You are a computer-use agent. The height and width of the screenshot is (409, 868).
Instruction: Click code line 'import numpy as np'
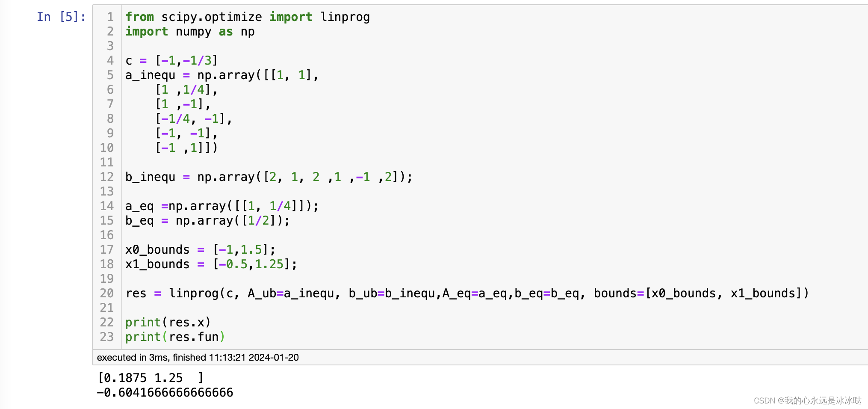coord(190,32)
